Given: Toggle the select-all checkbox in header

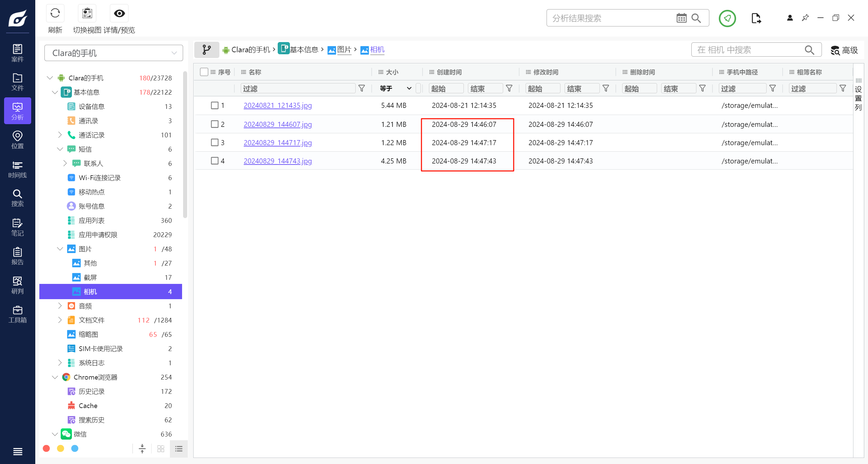Looking at the screenshot, I should coord(204,72).
